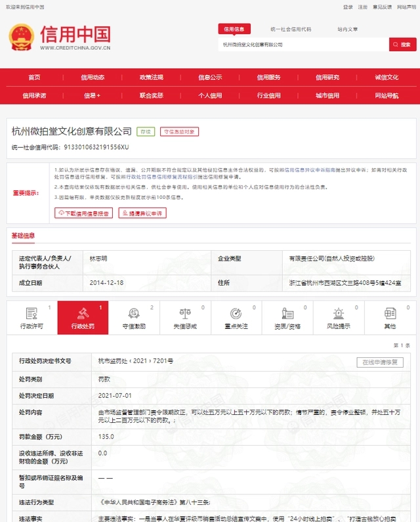Click establishment date 2014-12-18
Image resolution: width=420 pixels, height=522 pixels.
click(106, 283)
